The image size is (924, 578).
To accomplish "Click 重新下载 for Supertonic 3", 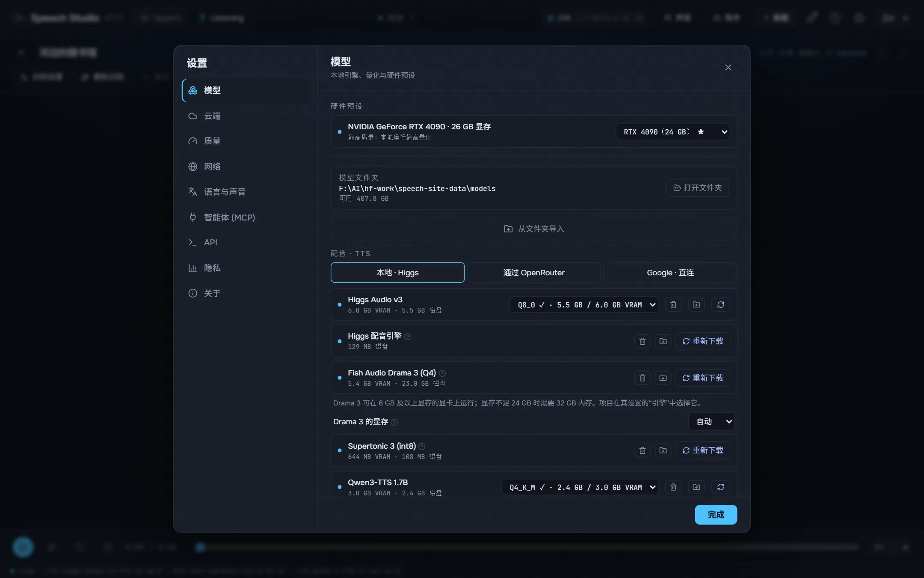I will [x=702, y=450].
